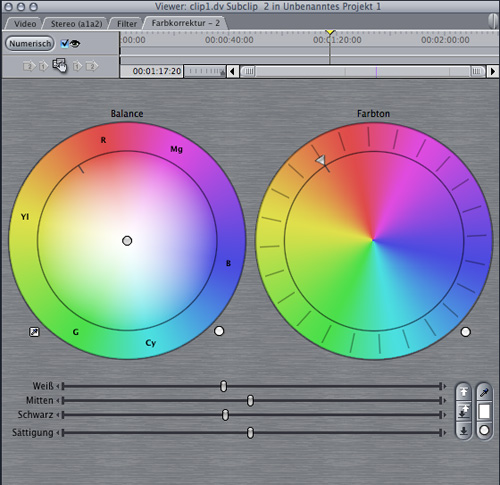Click right arrow of Sättigung slider
Screen dimensions: 500x485
445,433
